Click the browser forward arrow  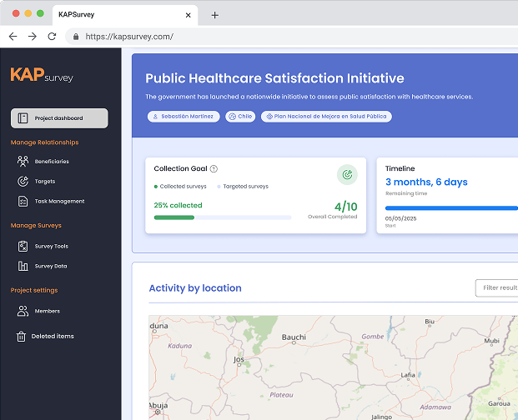(33, 37)
